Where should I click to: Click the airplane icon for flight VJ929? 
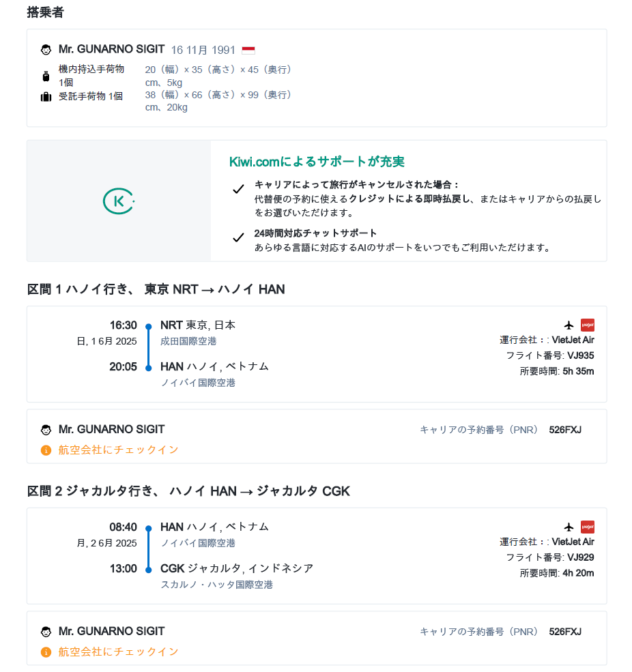(569, 527)
